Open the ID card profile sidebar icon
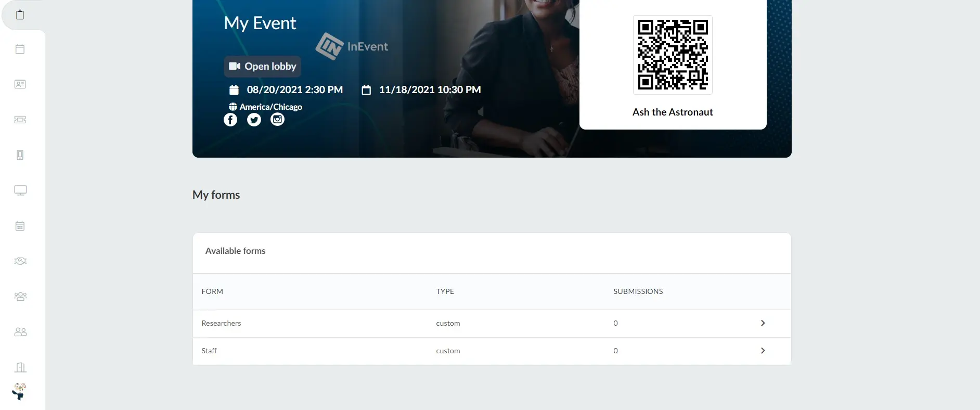980x410 pixels. pos(20,84)
